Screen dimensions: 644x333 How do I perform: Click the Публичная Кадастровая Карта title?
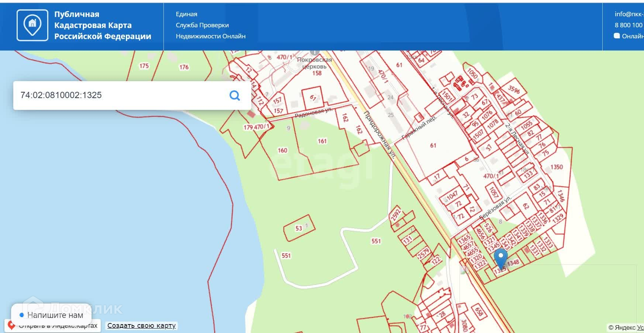103,25
